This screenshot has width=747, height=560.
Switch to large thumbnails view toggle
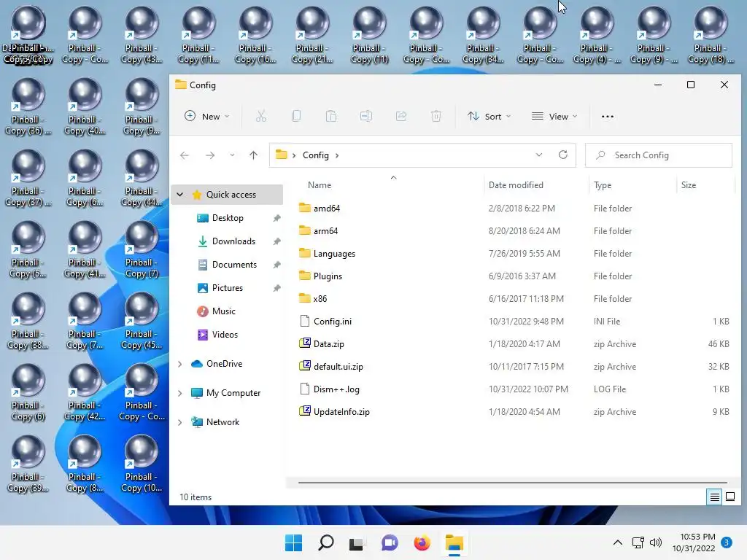(x=729, y=497)
